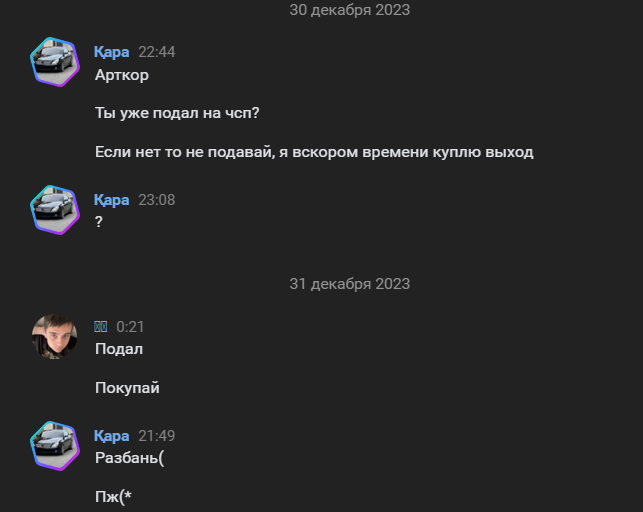Open Қара's profile from the 22:44 username
The width and height of the screenshot is (643, 512).
[111, 52]
